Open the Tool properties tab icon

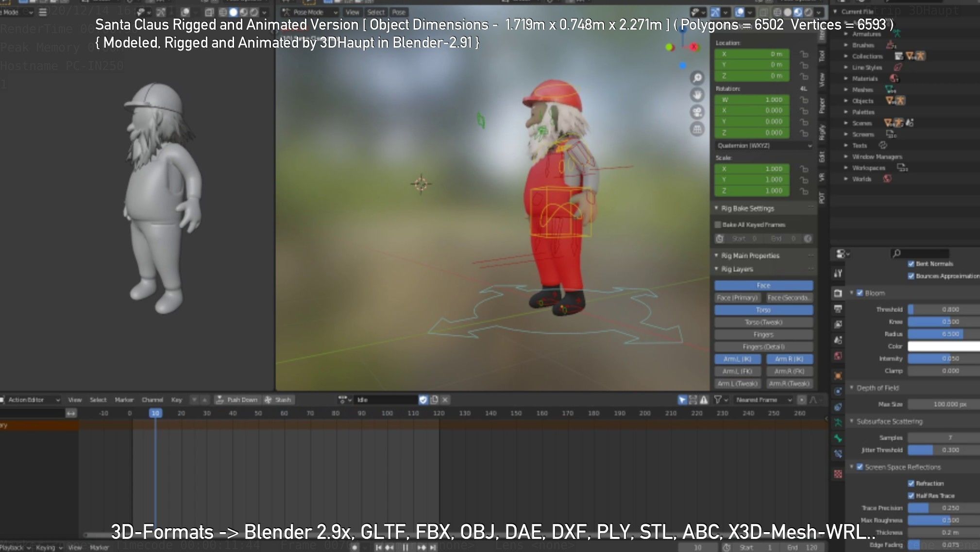(x=838, y=274)
